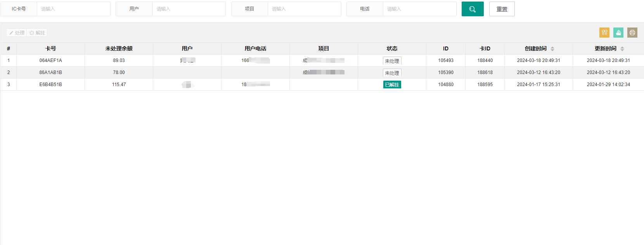Sort by 更新时间 using its sort arrows
The height and width of the screenshot is (245, 644).
tap(622, 49)
